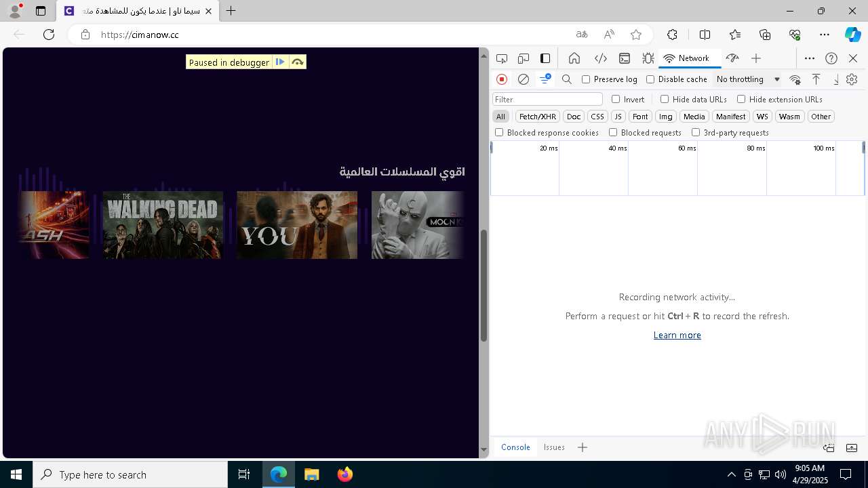
Task: Open DevTools help icon
Action: coord(831,58)
